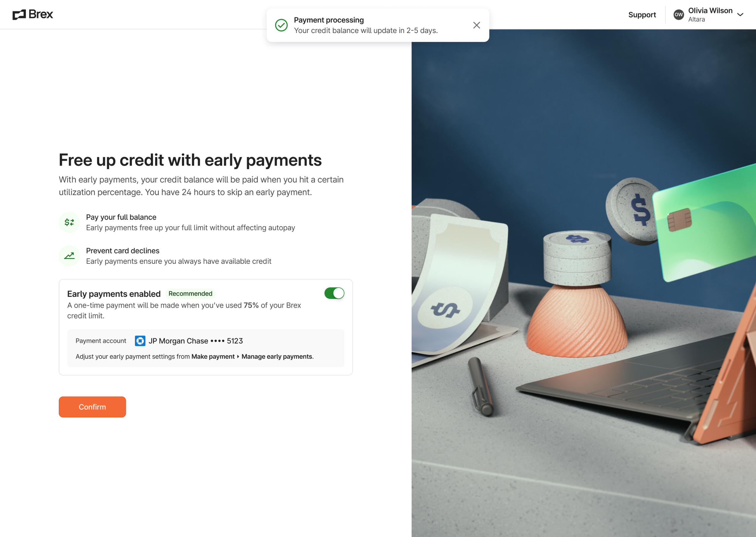The image size is (756, 537).
Task: Click the Altara company label
Action: click(696, 19)
